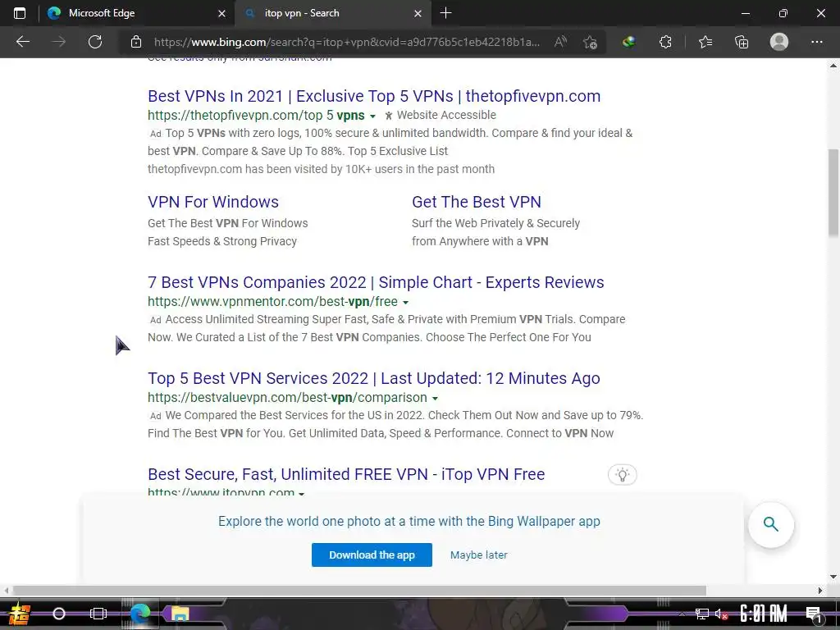Open File Explorer from taskbar
Image resolution: width=840 pixels, height=630 pixels.
[x=180, y=614]
